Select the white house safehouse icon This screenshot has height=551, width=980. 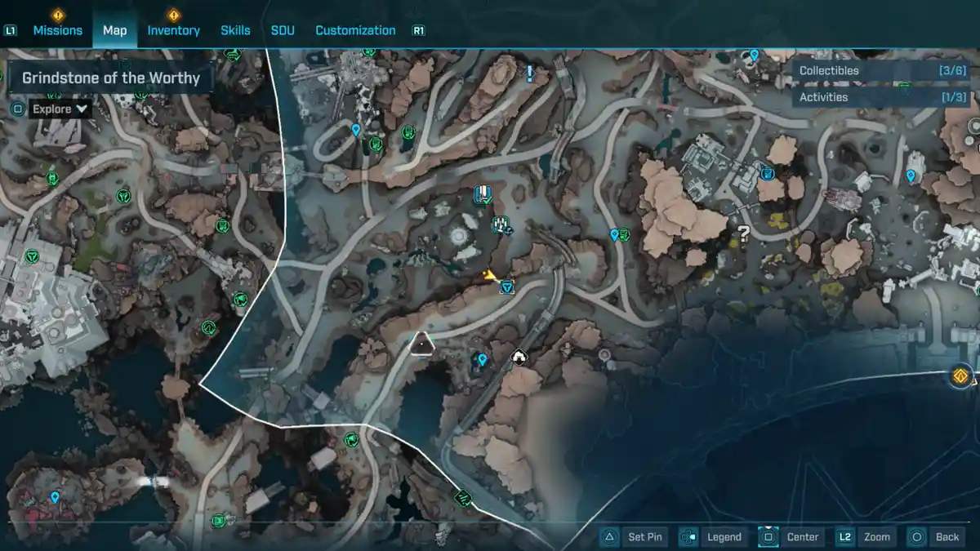(518, 356)
